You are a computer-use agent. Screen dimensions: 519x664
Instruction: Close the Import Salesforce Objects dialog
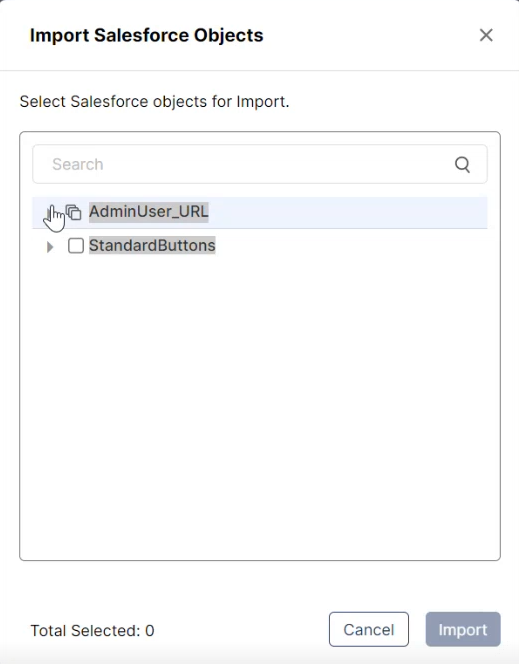click(486, 35)
